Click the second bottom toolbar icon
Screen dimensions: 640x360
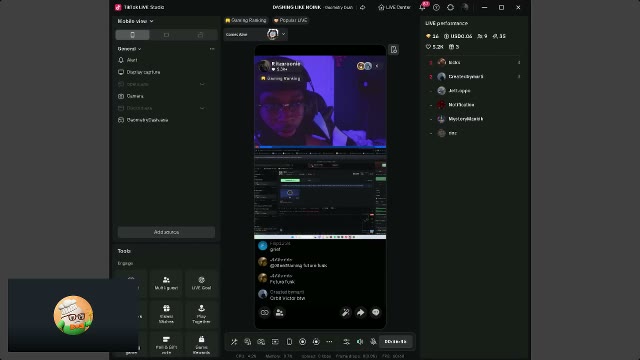pos(248,342)
